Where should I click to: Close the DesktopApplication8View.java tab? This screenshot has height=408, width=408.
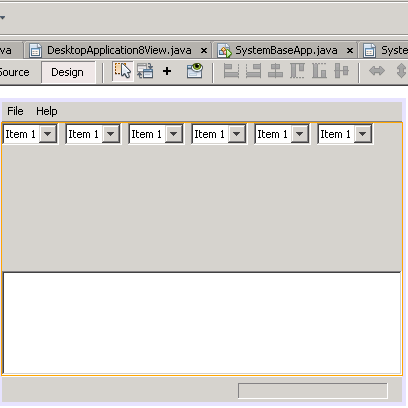pyautogui.click(x=204, y=51)
